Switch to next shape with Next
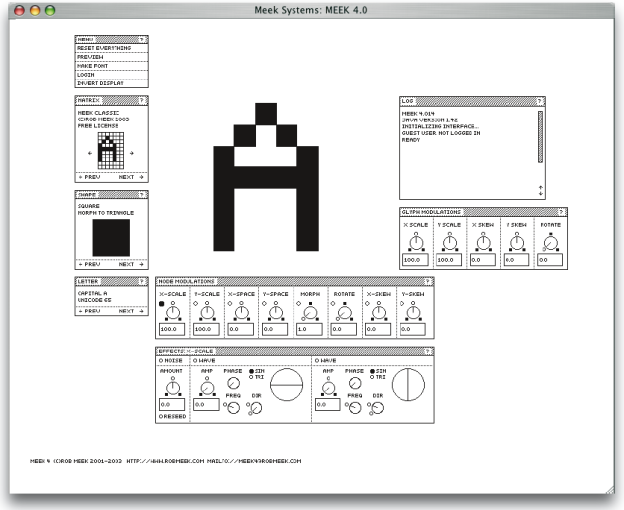Viewport: 624px width, 510px height. click(131, 264)
